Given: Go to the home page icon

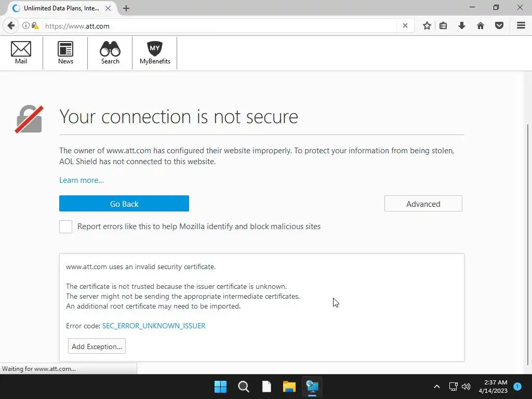Looking at the screenshot, I should (481, 26).
